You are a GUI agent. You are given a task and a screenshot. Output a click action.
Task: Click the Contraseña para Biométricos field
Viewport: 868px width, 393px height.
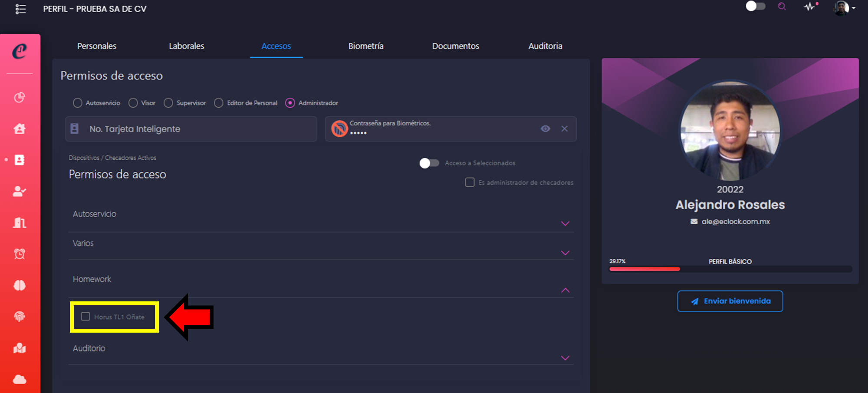pyautogui.click(x=450, y=129)
